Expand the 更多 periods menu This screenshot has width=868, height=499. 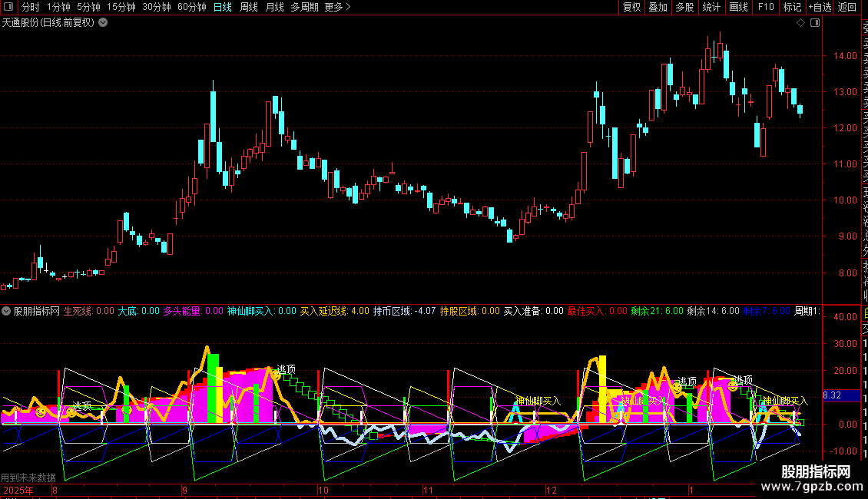tap(338, 7)
